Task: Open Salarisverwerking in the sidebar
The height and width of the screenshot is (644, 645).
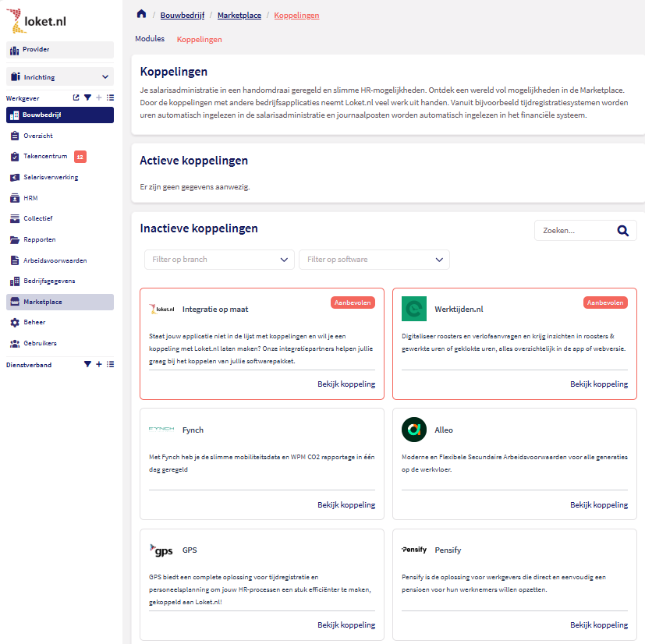Action: pos(51,177)
